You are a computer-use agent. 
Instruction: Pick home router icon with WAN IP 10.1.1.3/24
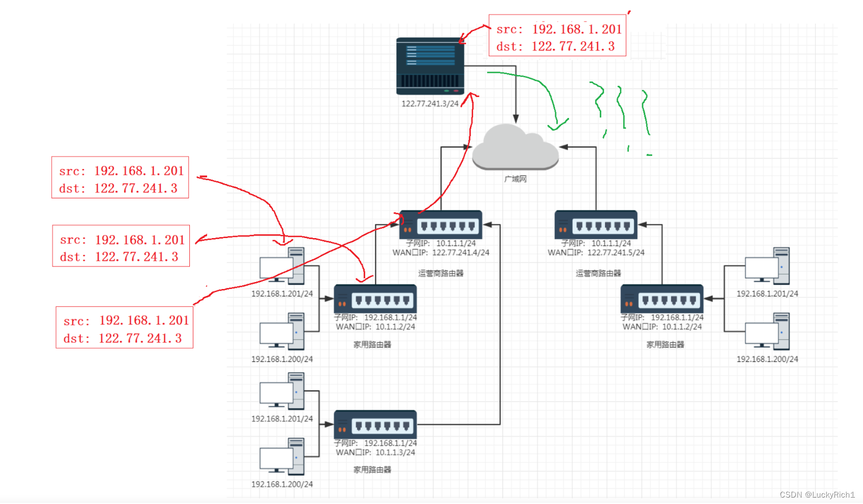click(x=375, y=425)
